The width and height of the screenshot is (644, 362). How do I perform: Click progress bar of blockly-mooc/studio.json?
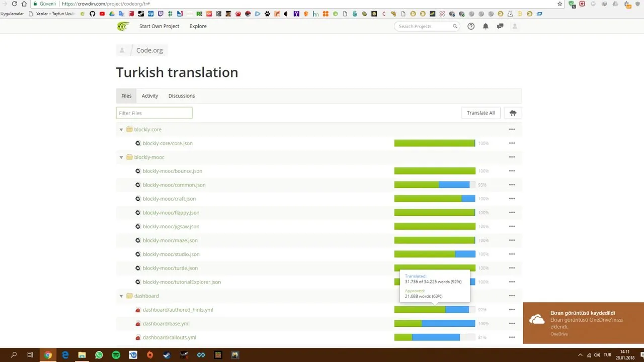(x=435, y=254)
